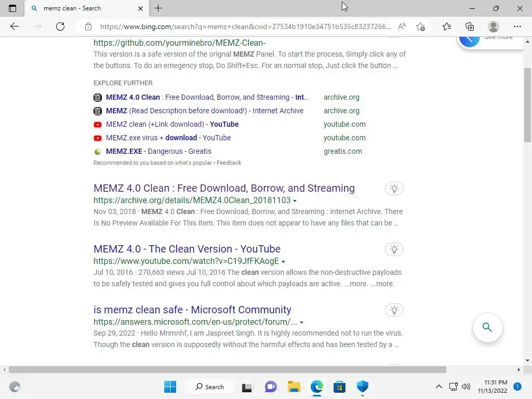Image resolution: width=532 pixels, height=399 pixels.
Task: Open is memz clean safe - Microsoft Community
Action: 192,310
